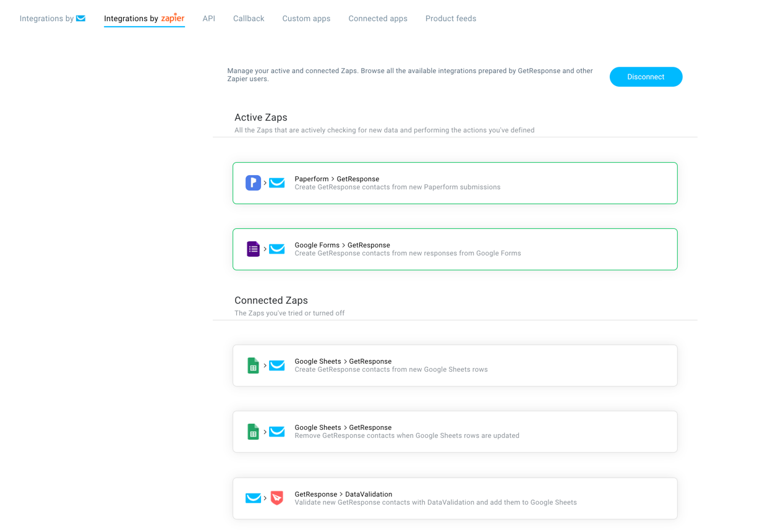Click 'Manage your active and connected Zaps' description
This screenshot has width=757, height=532.
pos(410,75)
